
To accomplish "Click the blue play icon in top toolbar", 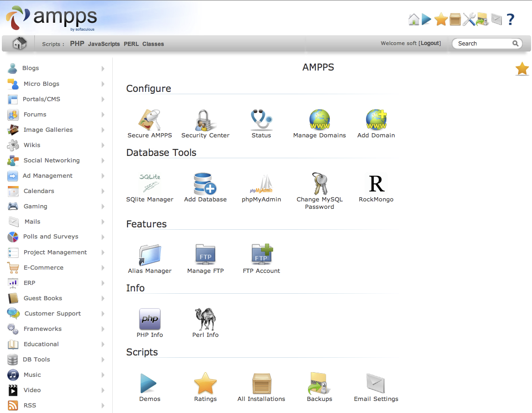I will [x=427, y=19].
